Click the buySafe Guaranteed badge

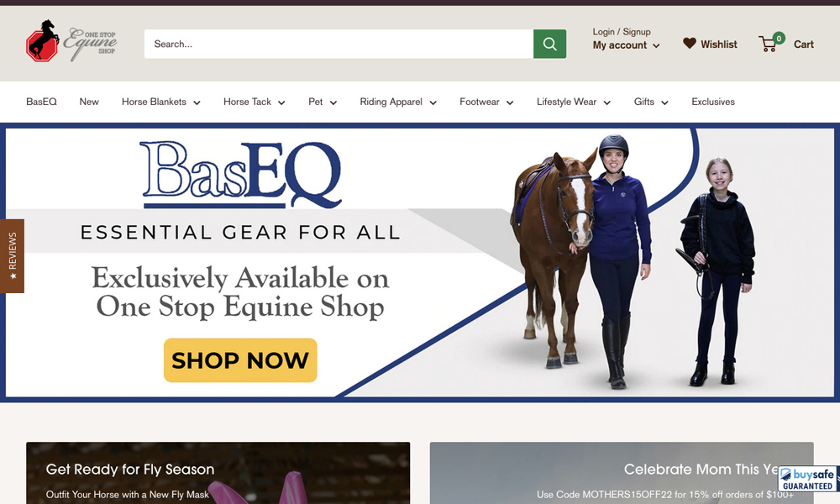[808, 479]
